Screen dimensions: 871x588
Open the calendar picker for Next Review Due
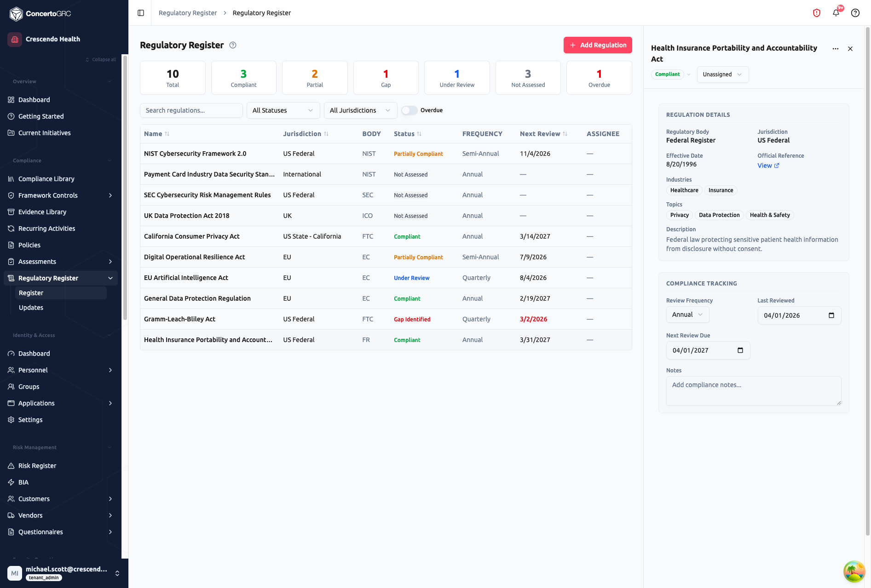(x=740, y=350)
